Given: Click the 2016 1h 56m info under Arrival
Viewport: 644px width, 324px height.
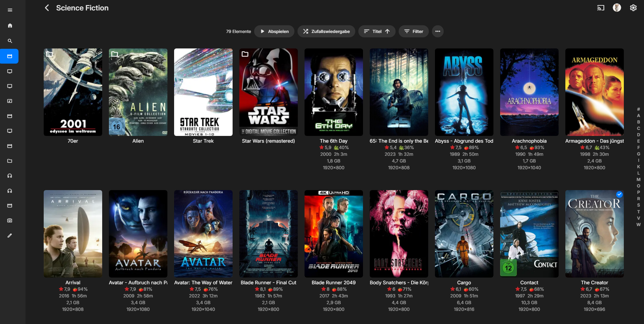Looking at the screenshot, I should click(73, 296).
